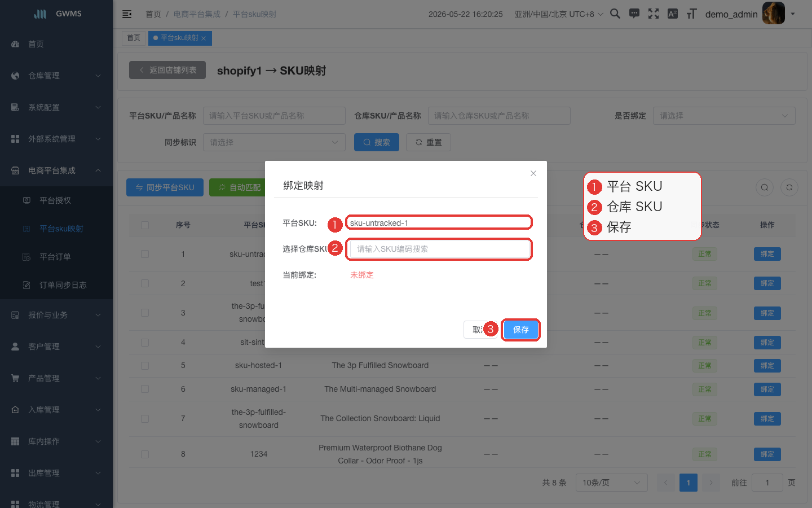Tick the checkbox for the sku-hosted-1 row
Viewport: 812px width, 508px height.
pos(145,365)
